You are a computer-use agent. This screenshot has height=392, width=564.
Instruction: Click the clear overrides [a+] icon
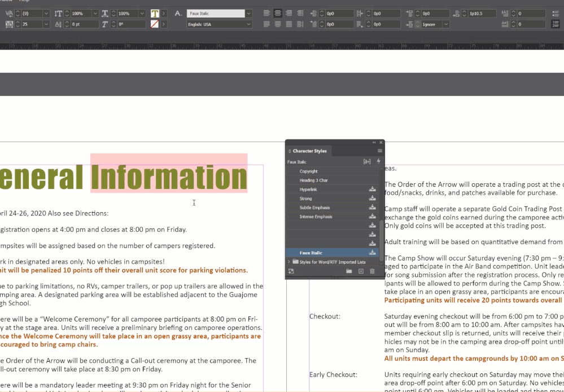pyautogui.click(x=367, y=162)
